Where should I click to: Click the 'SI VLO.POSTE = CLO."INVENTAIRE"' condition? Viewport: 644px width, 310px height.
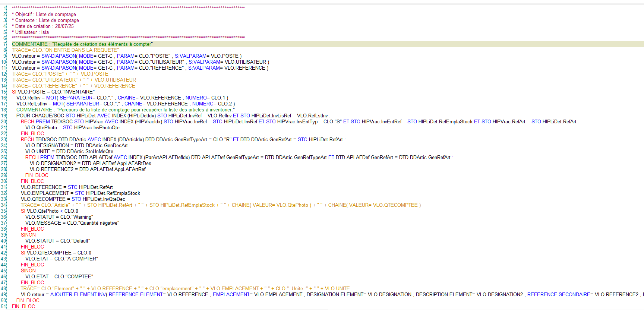click(53, 92)
